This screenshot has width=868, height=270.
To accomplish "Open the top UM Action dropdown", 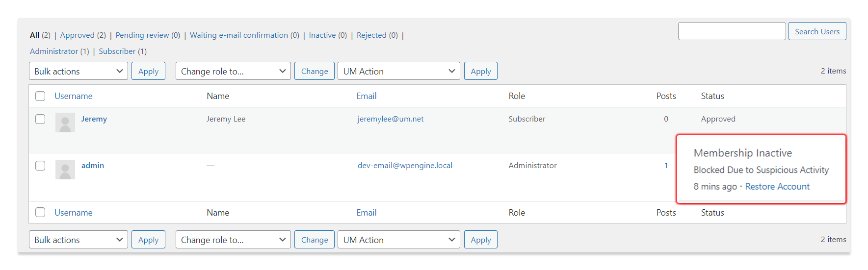I will pos(399,71).
